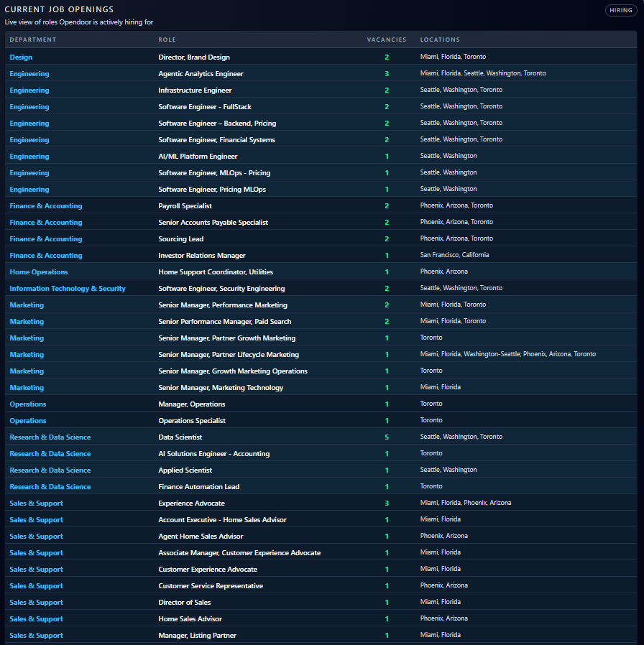Click 'Toronto' location in Finance Automation Lead row
The width and height of the screenshot is (644, 645).
pyautogui.click(x=431, y=486)
